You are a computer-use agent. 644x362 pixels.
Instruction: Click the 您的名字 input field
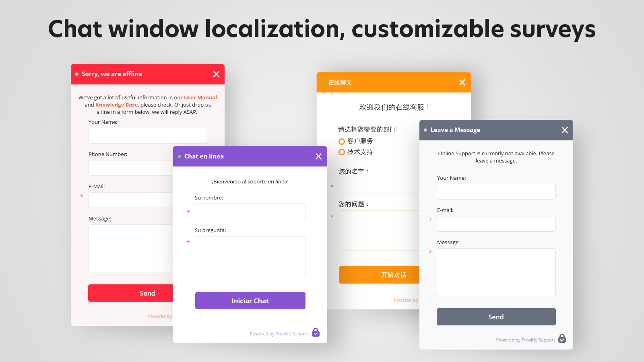click(x=379, y=185)
